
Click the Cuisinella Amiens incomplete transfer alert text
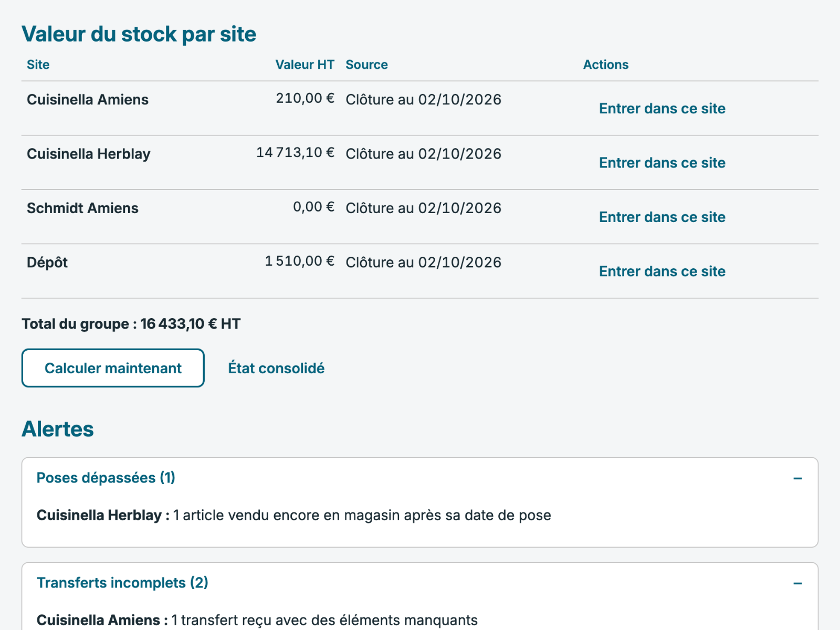tap(257, 620)
